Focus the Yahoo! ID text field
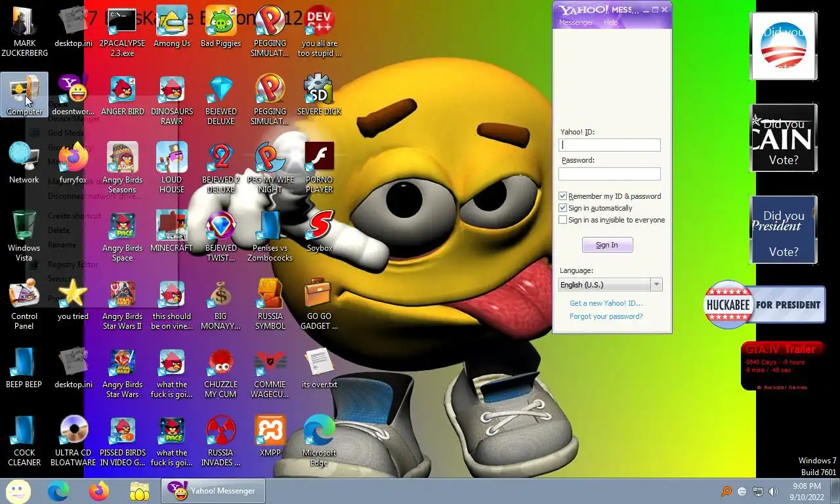Viewport: 840px width, 504px height. (x=609, y=145)
